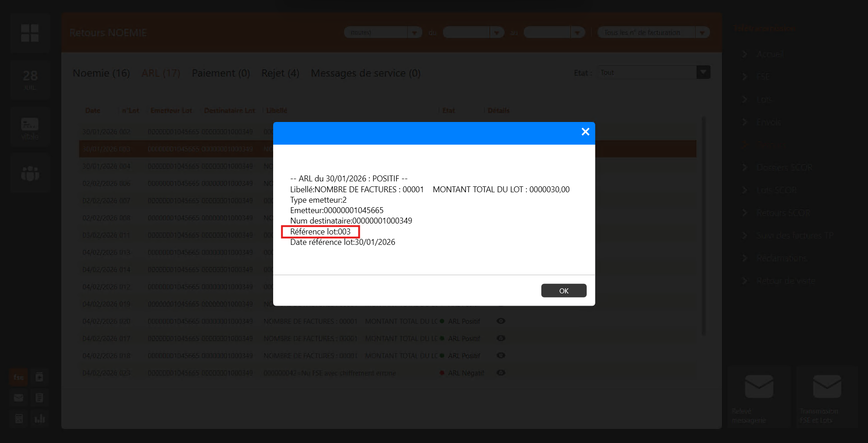Click the Relevé messagerie envelope tile

[x=759, y=397]
